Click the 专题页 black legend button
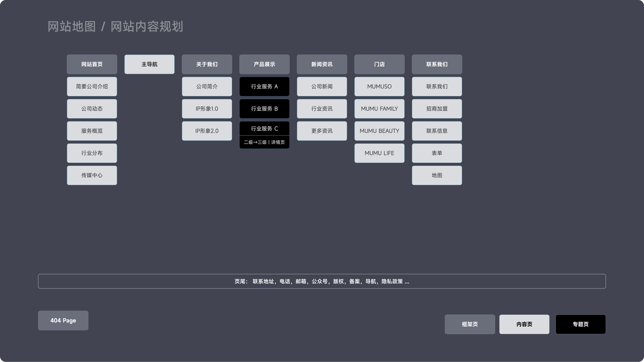 tap(580, 324)
